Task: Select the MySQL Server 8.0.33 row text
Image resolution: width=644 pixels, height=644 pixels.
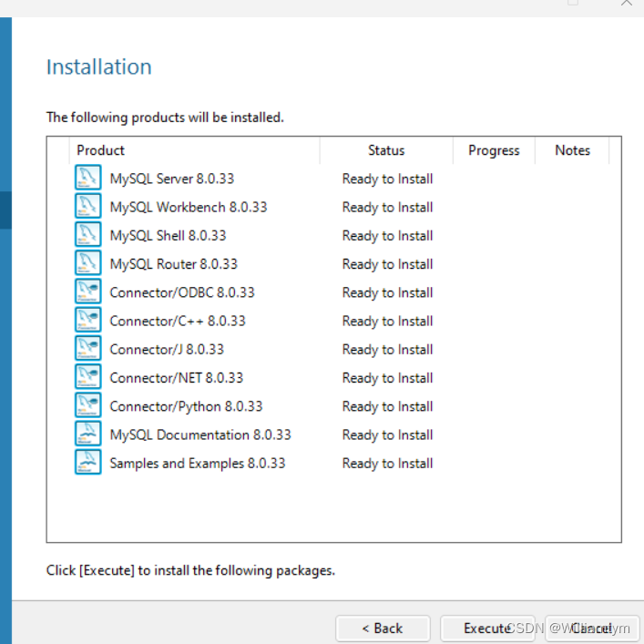Action: tap(171, 179)
